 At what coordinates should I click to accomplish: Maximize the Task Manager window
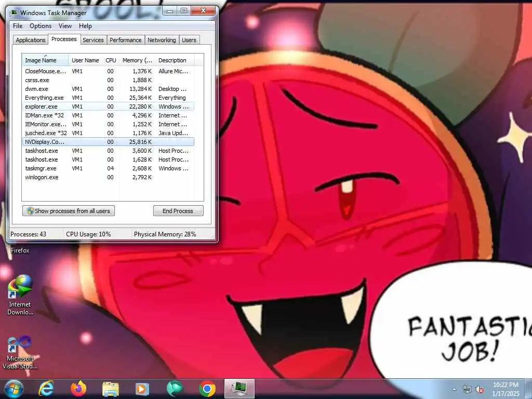click(x=184, y=11)
